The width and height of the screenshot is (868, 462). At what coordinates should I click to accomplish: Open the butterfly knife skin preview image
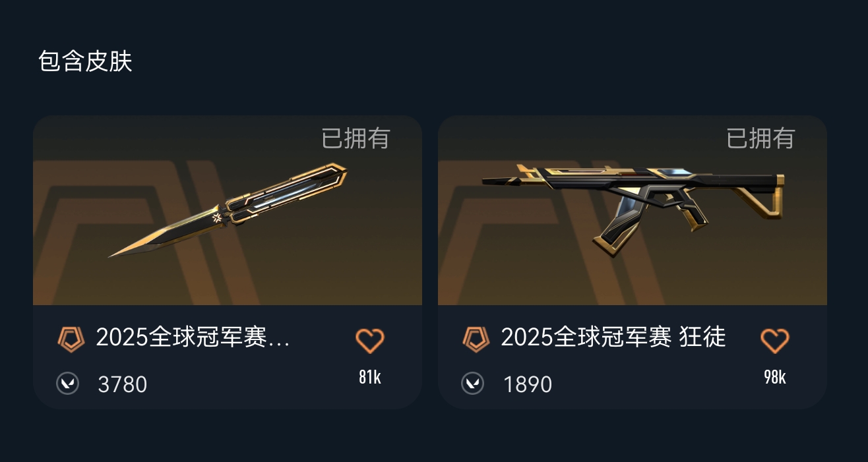228,210
